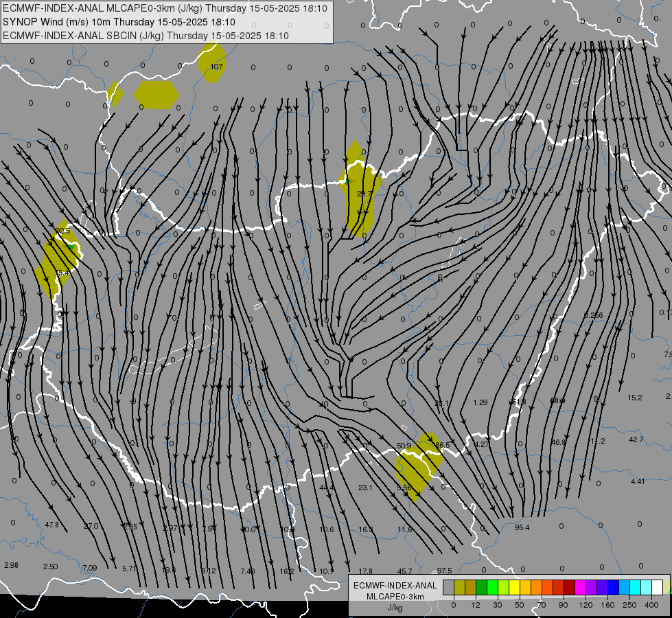
Task: Click the olive hexagon containing value 107
Action: tap(212, 62)
